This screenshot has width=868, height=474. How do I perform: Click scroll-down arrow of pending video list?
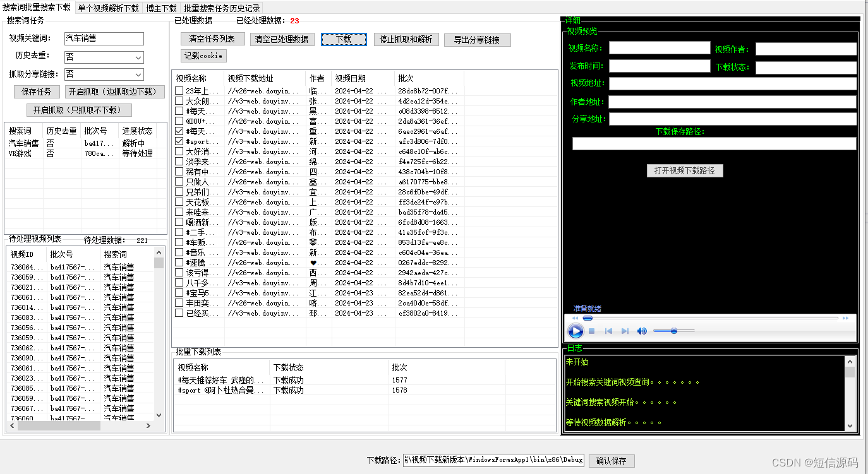pyautogui.click(x=159, y=415)
